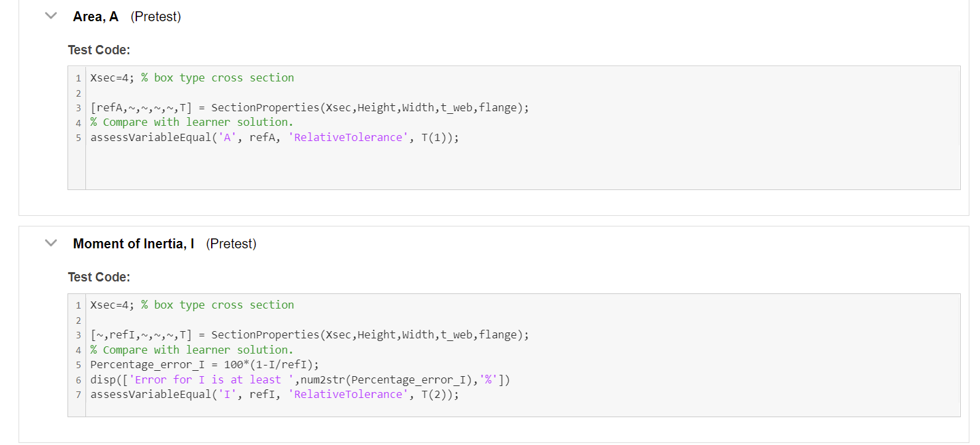
Task: Click the refA SectionProperties line in Area code
Action: (x=310, y=107)
